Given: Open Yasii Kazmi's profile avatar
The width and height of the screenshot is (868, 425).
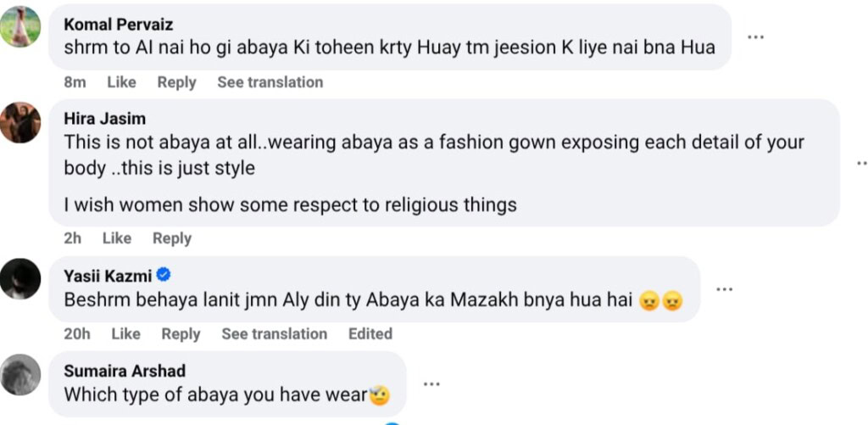Looking at the screenshot, I should coord(20,279).
